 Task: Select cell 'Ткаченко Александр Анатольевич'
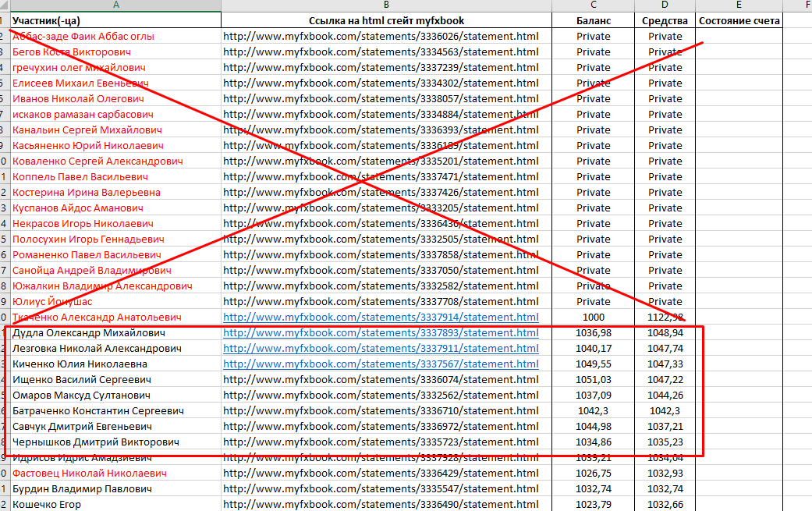[115, 317]
